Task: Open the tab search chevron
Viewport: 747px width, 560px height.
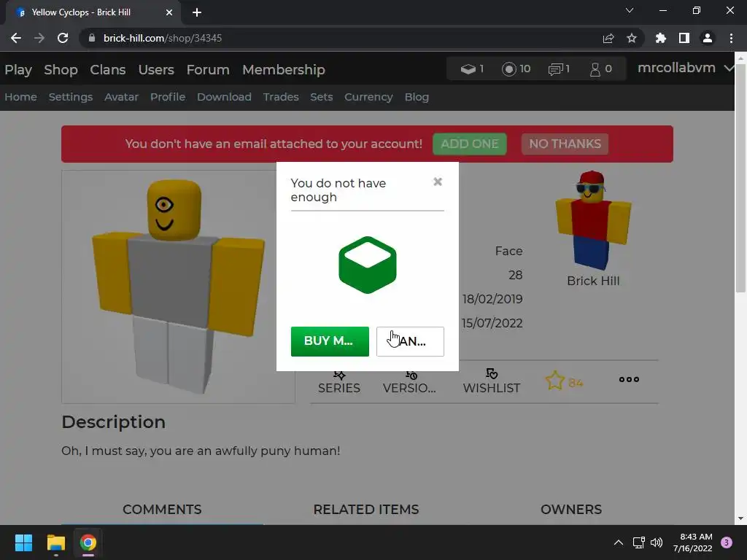Action: pyautogui.click(x=630, y=10)
